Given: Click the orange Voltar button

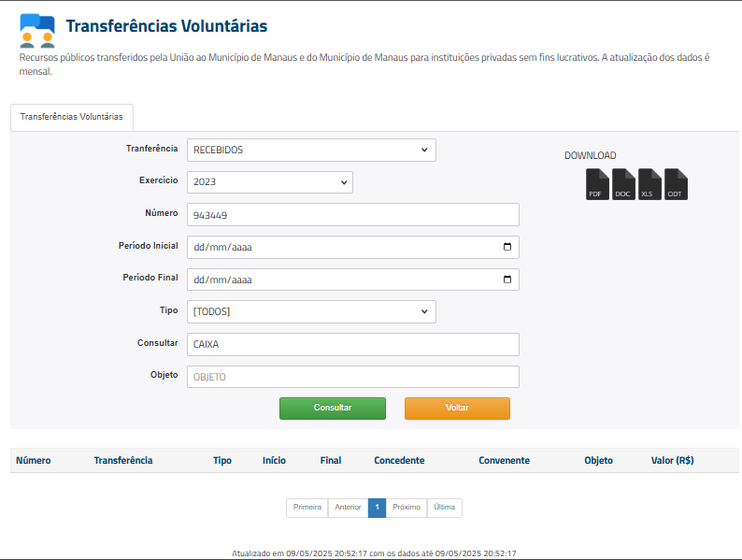Looking at the screenshot, I should point(457,408).
